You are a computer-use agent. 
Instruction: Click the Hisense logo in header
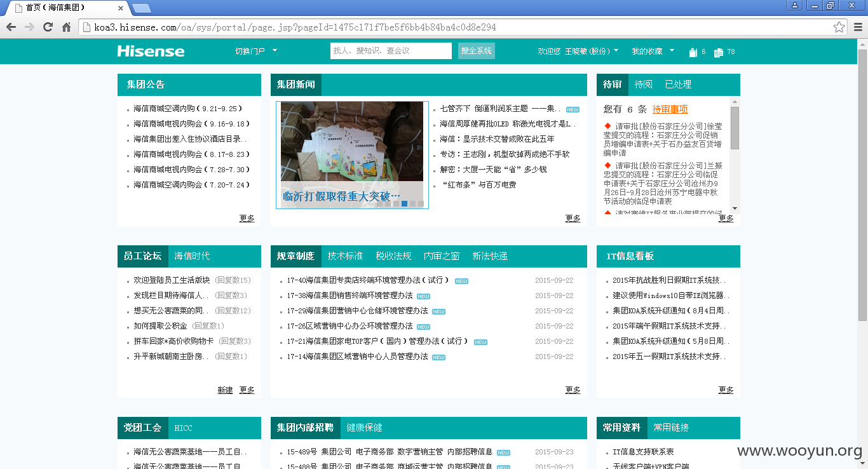[151, 51]
